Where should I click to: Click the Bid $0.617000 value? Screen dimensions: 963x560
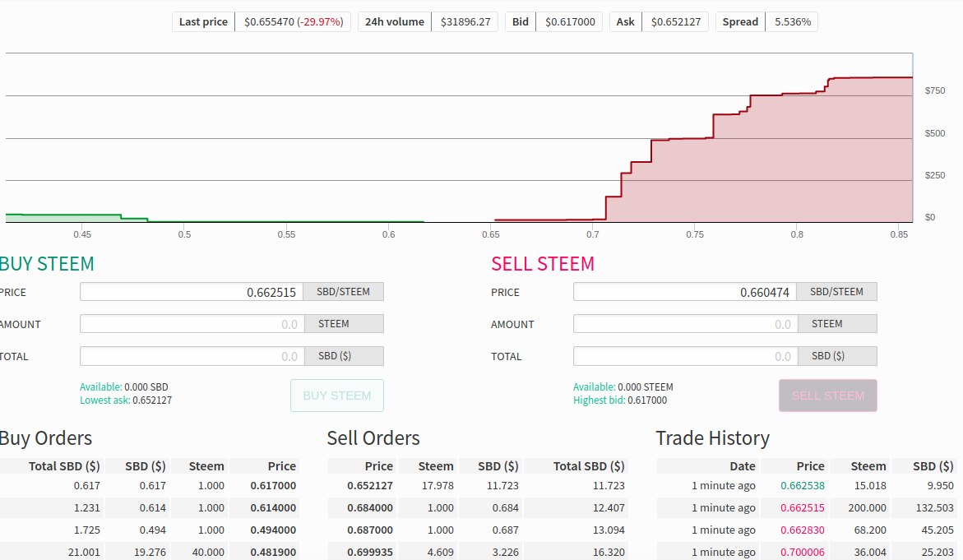570,22
